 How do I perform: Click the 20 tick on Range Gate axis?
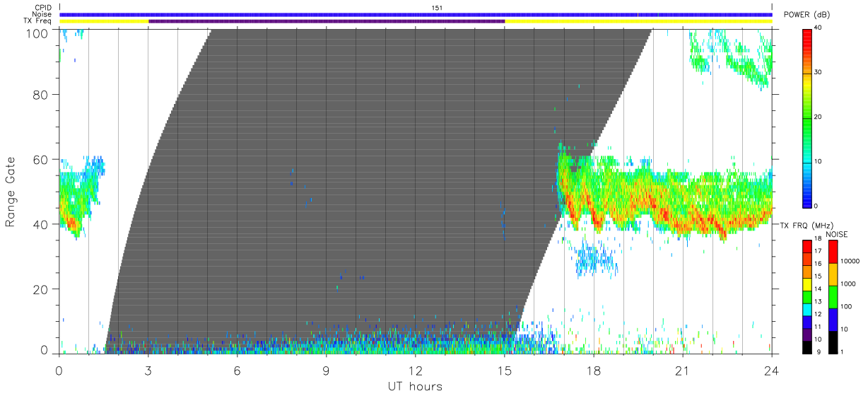(x=40, y=289)
